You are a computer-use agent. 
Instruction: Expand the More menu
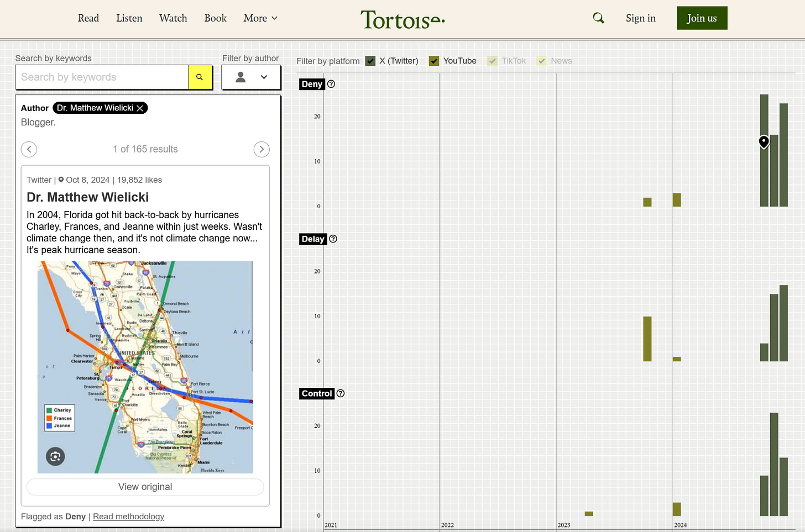(x=260, y=18)
